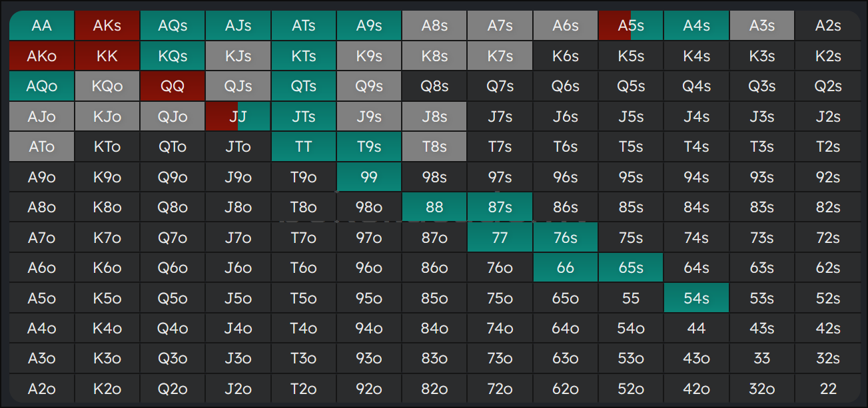
Task: Select the J8s gray cell
Action: click(434, 116)
